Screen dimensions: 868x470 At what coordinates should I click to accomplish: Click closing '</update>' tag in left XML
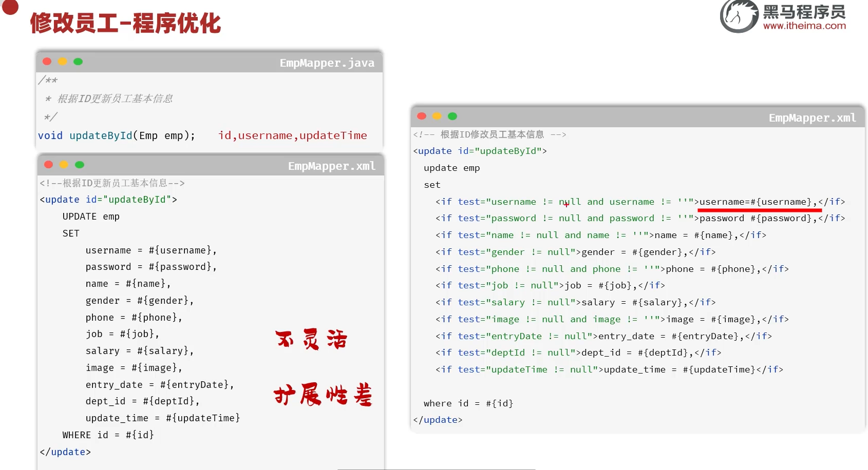point(65,452)
